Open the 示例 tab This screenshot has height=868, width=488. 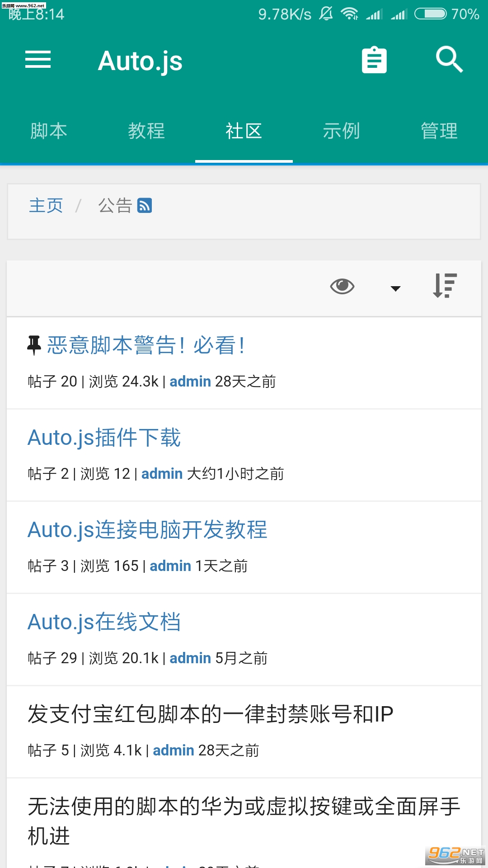click(342, 131)
